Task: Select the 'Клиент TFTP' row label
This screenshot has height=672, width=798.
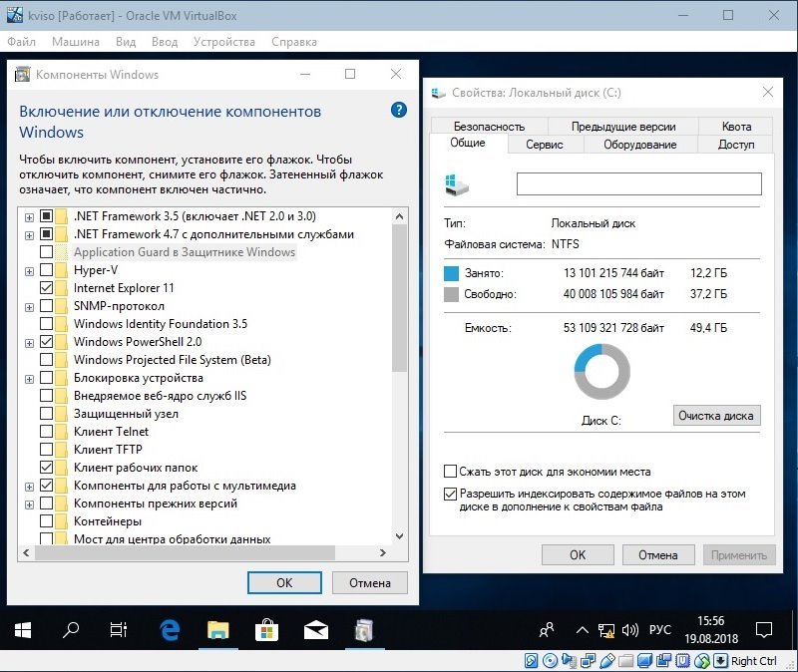Action: tap(108, 450)
